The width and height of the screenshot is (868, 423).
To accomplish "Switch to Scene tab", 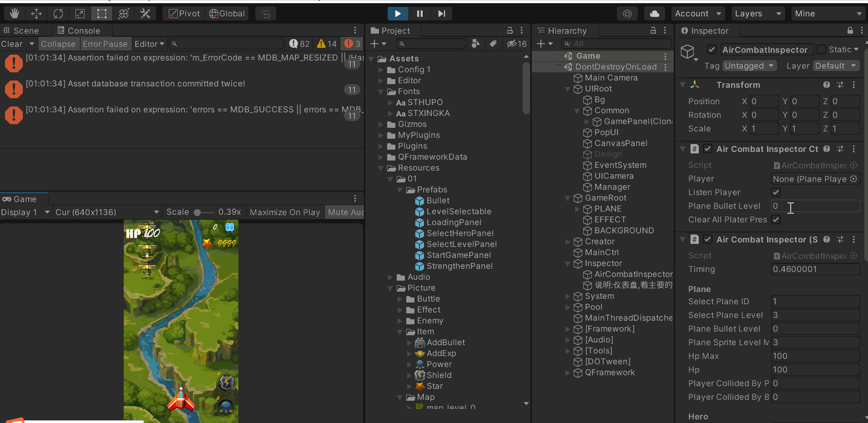I will [21, 30].
